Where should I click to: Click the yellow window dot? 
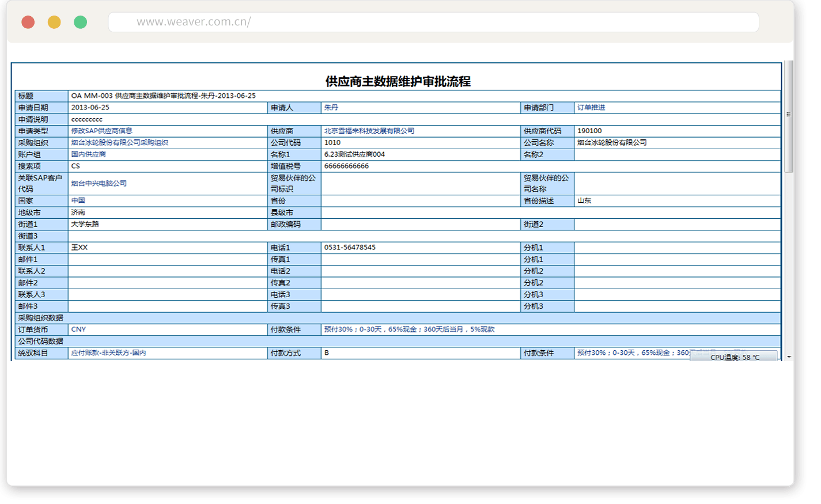click(54, 22)
